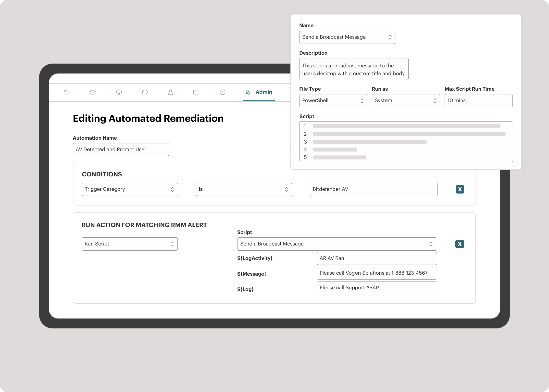This screenshot has height=392, width=549.
Task: Change the Run Script action type
Action: (x=129, y=244)
